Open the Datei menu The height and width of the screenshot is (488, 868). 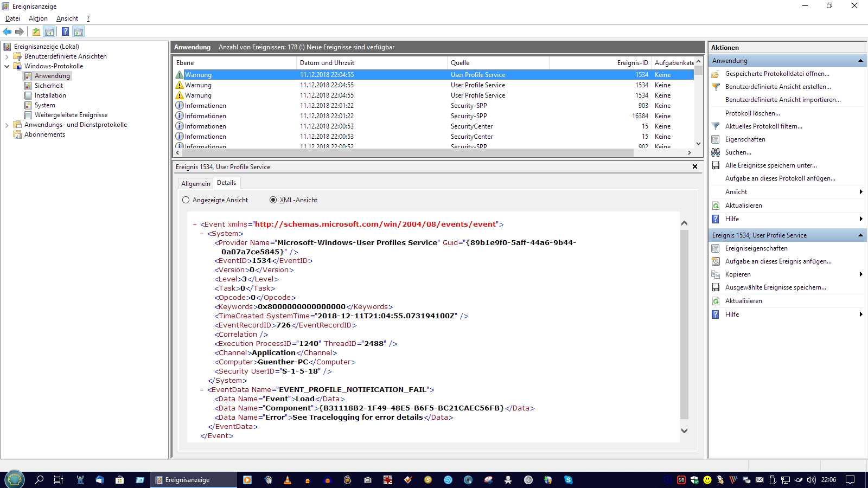pos(12,18)
